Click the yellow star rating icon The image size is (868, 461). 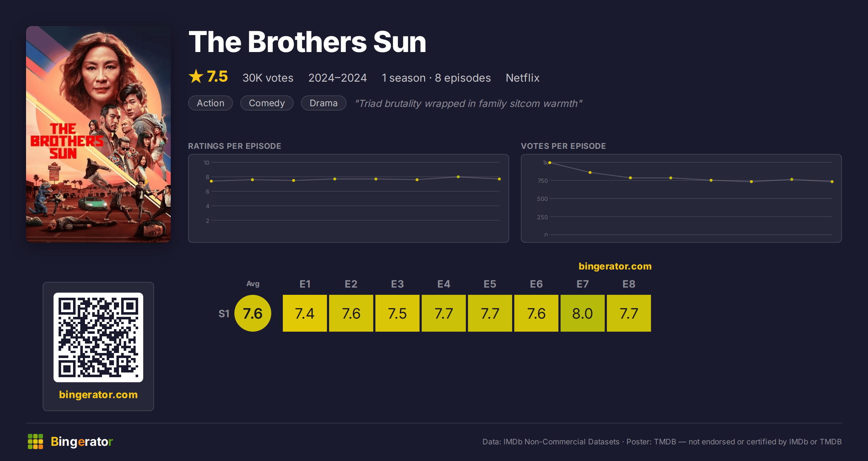[196, 76]
